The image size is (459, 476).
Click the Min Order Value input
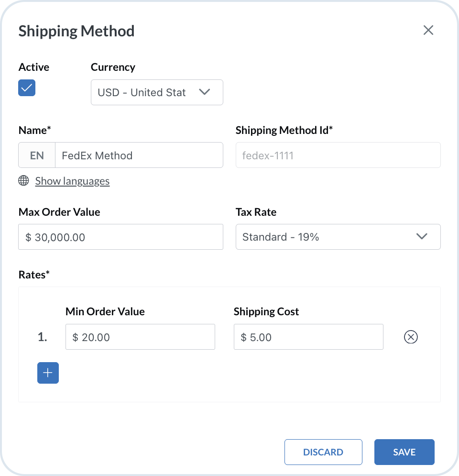click(140, 337)
